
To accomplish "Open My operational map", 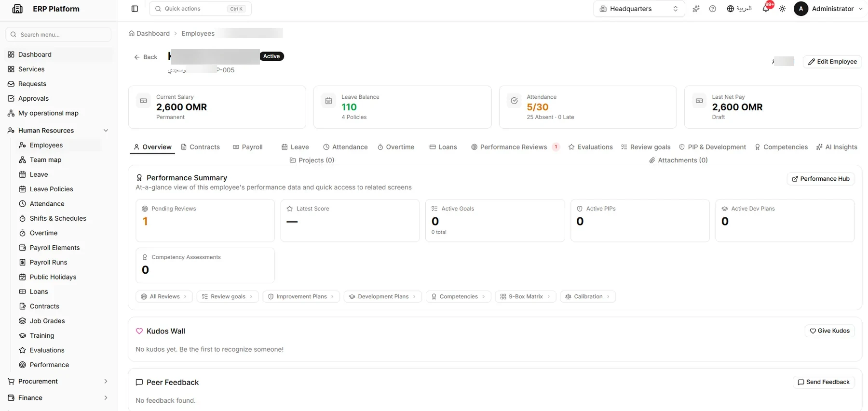I will pos(58,113).
